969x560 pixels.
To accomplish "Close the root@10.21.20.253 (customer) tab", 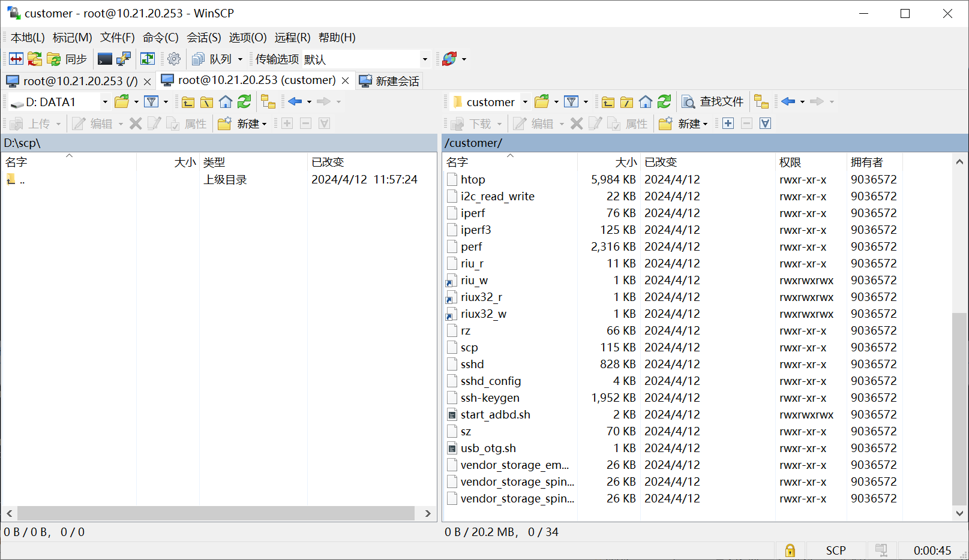I will [346, 80].
